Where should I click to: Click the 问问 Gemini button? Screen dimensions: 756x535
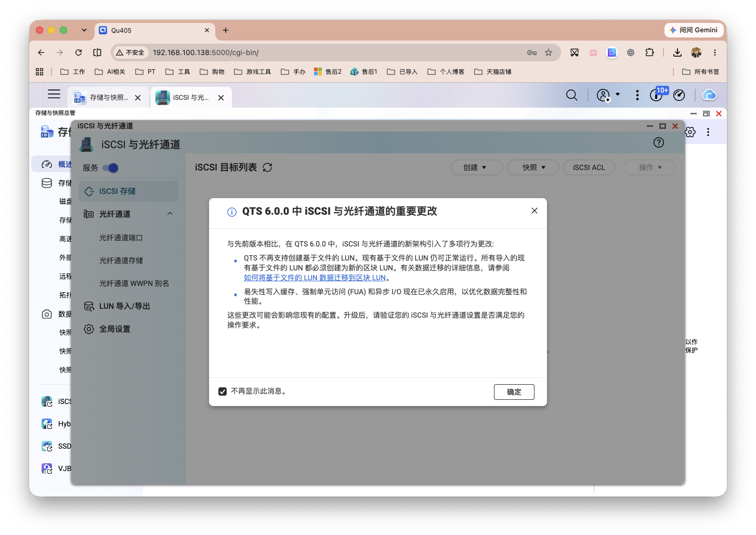(693, 30)
